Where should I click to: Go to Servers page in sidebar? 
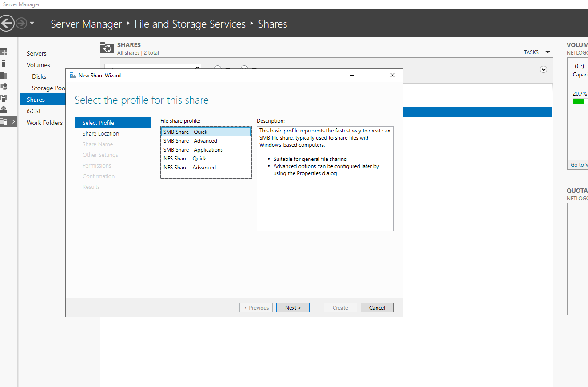36,53
